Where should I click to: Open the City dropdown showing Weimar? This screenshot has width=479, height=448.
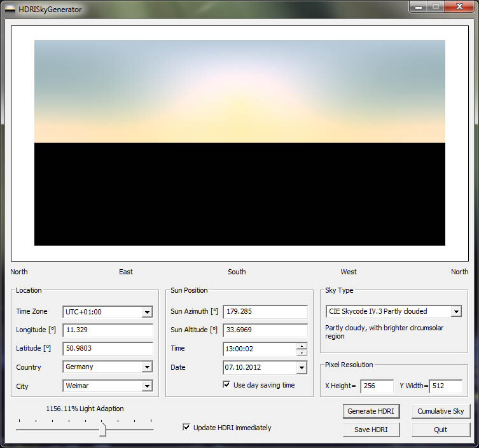coord(147,386)
